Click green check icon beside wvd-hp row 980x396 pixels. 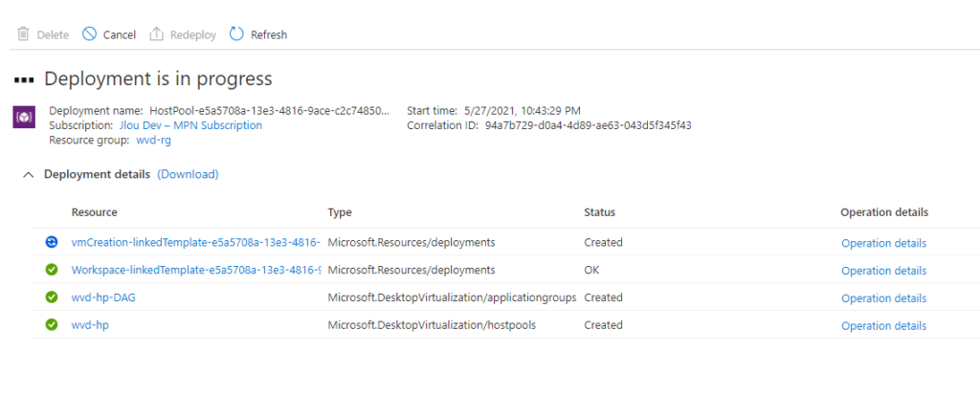tap(52, 325)
